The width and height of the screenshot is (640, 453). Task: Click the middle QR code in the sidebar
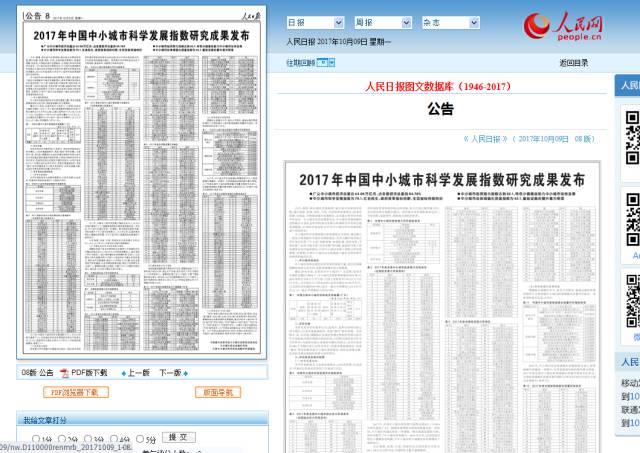(632, 219)
